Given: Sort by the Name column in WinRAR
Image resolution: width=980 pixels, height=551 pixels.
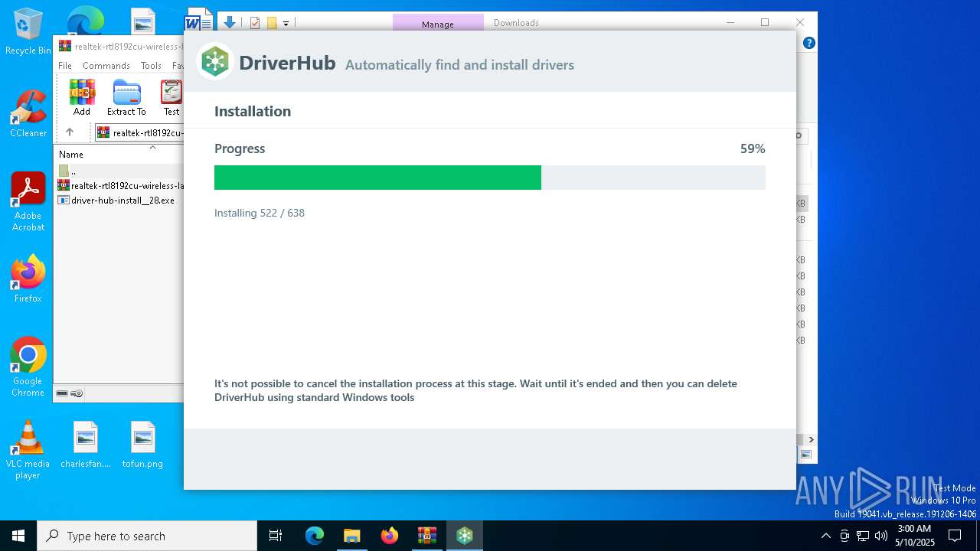Looking at the screenshot, I should (71, 154).
